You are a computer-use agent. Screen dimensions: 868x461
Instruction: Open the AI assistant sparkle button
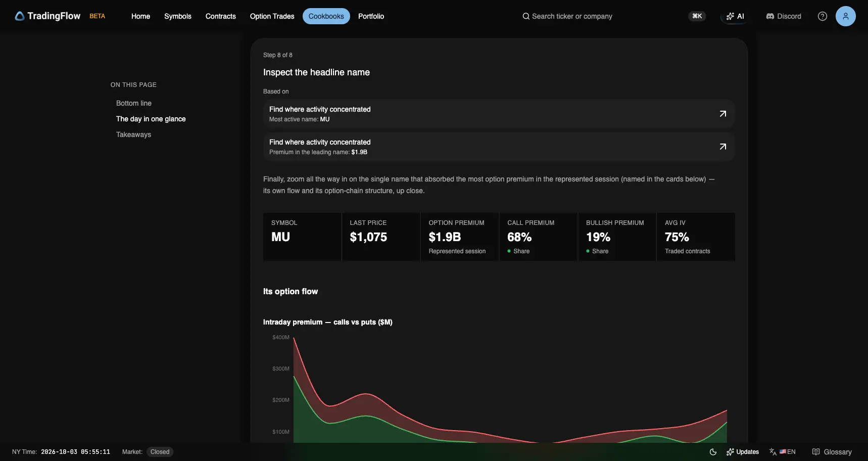click(x=735, y=16)
